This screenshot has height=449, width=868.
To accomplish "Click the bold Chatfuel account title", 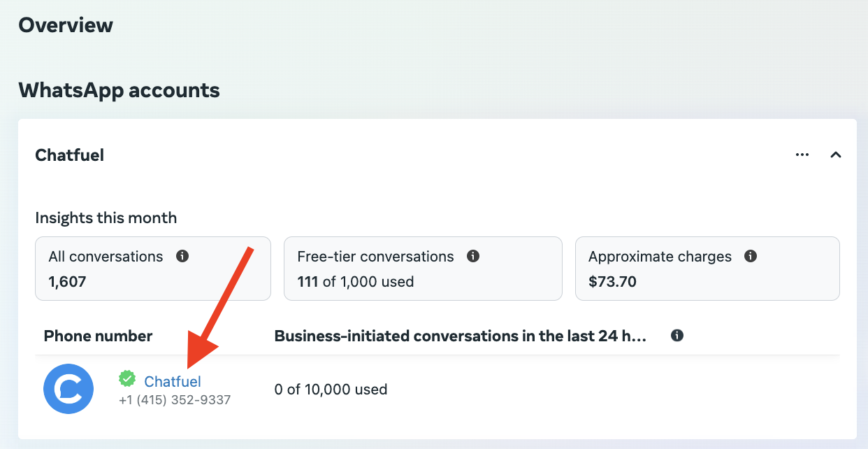I will 69,155.
